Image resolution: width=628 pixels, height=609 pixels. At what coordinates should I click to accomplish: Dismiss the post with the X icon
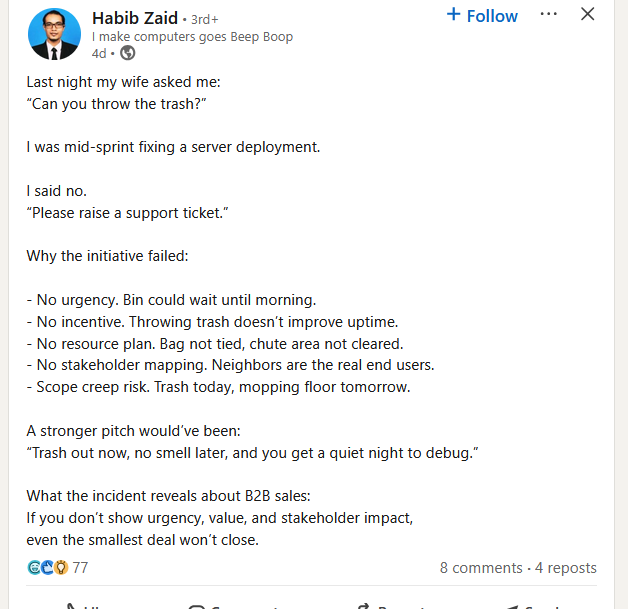pos(588,14)
